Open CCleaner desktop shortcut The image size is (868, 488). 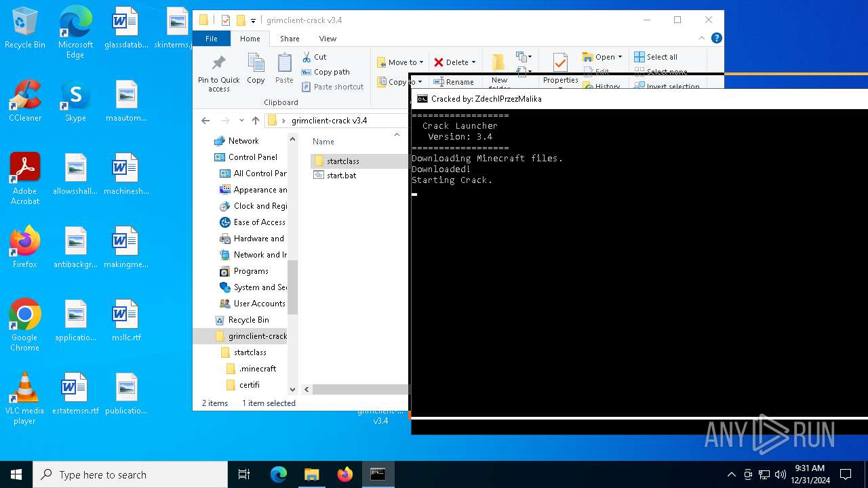click(x=25, y=100)
